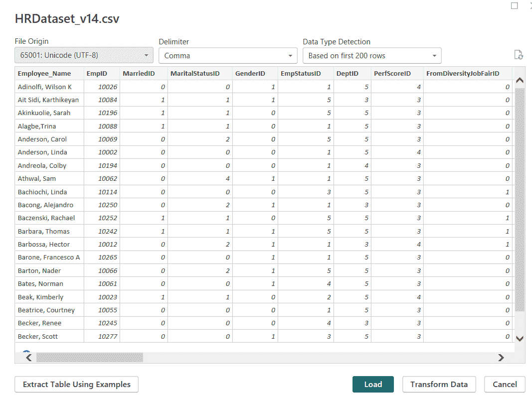The height and width of the screenshot is (401, 532).
Task: Select the DeptID column header
Action: [352, 74]
